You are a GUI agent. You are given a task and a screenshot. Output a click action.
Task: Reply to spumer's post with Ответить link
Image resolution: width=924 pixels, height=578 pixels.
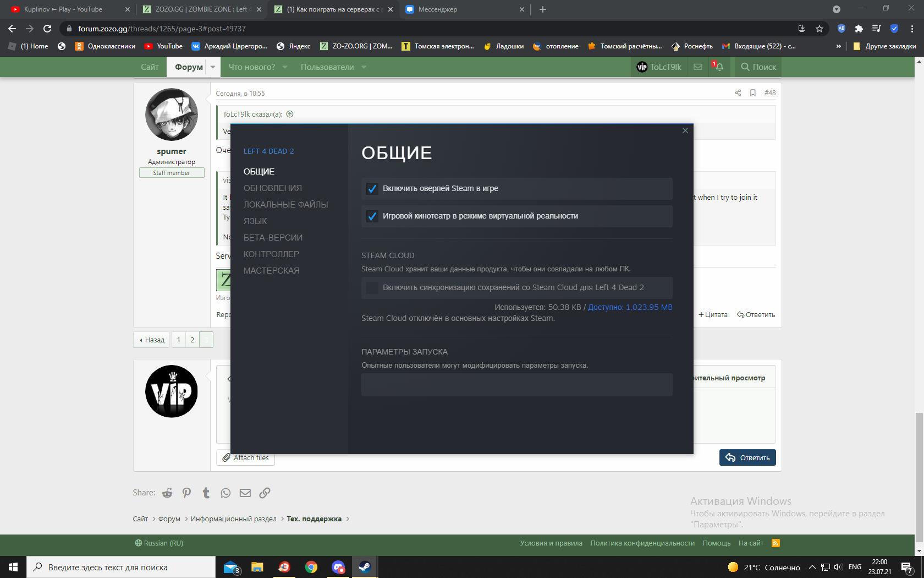(756, 315)
